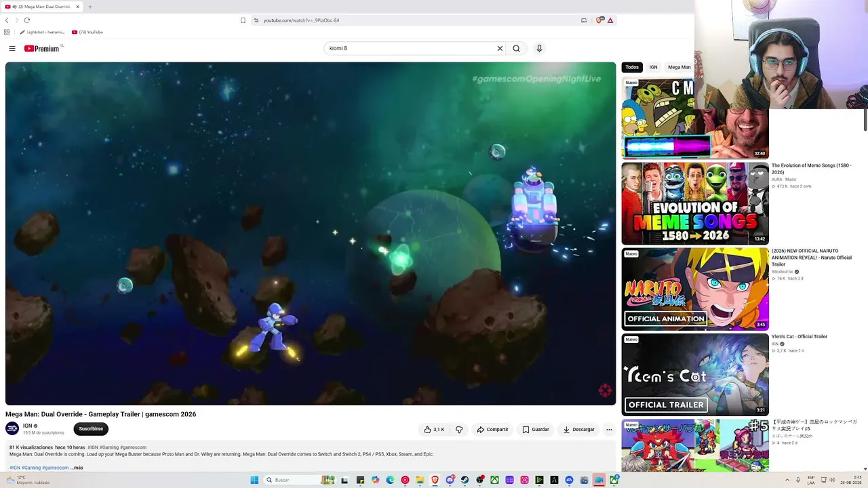The image size is (868, 488).
Task: Click the #gamescom hashtag in description top line
Action: click(x=133, y=447)
